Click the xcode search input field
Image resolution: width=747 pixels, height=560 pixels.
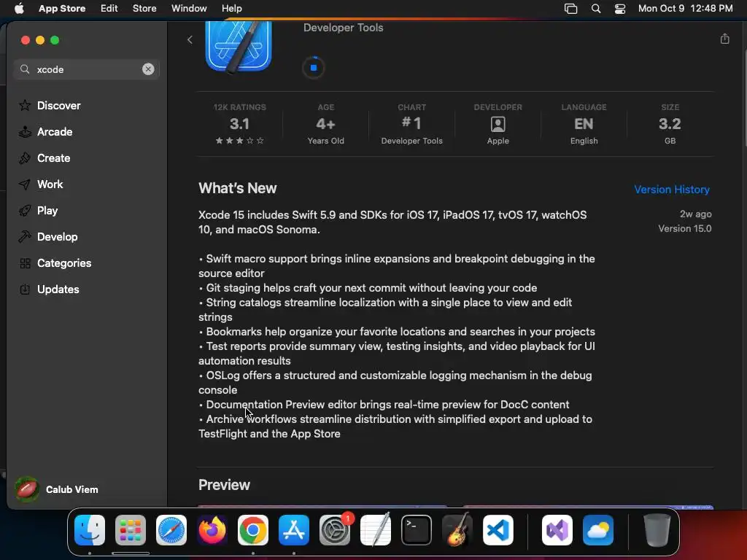87,69
